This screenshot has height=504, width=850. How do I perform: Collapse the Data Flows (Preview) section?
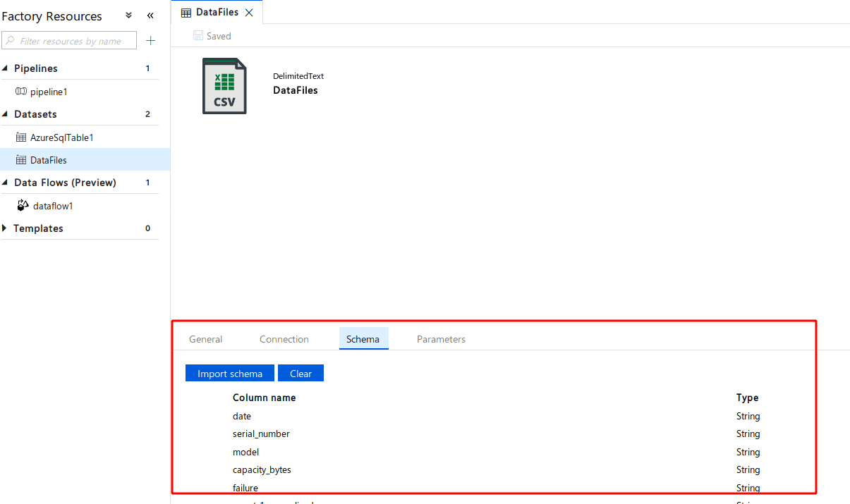6,183
